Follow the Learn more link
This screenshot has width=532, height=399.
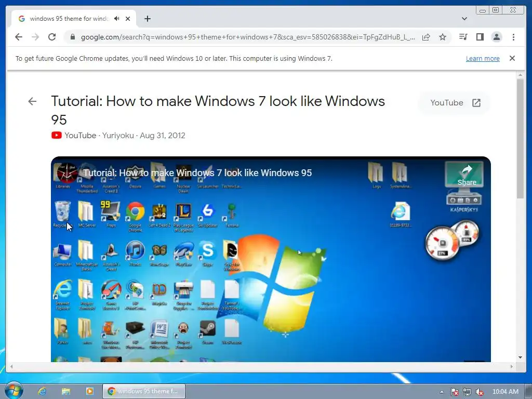pos(483,58)
